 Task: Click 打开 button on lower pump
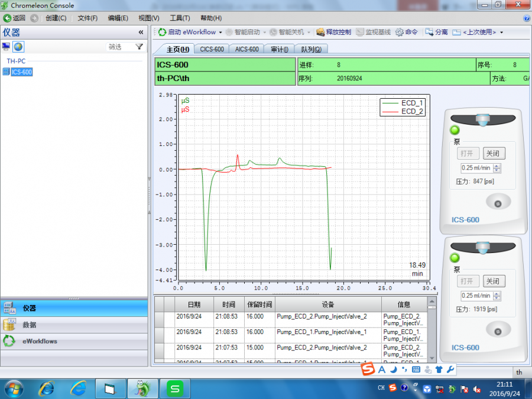[x=468, y=281]
